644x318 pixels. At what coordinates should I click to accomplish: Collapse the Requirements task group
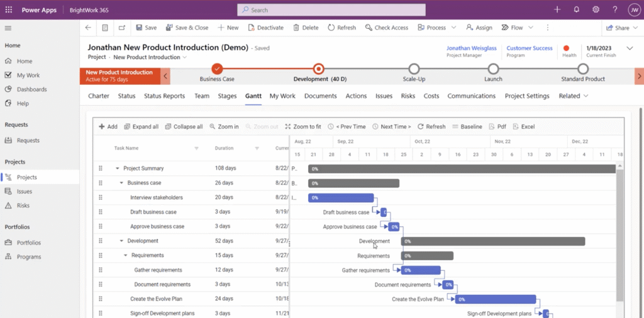(126, 255)
